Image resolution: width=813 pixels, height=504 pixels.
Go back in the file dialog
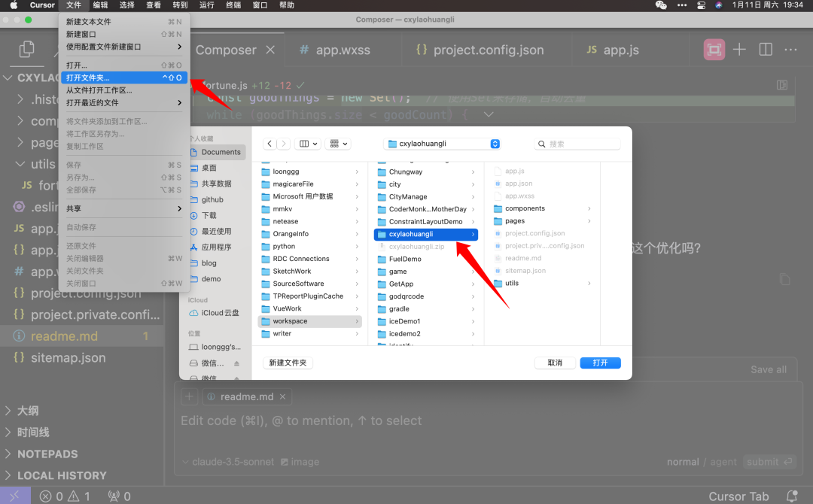[269, 144]
